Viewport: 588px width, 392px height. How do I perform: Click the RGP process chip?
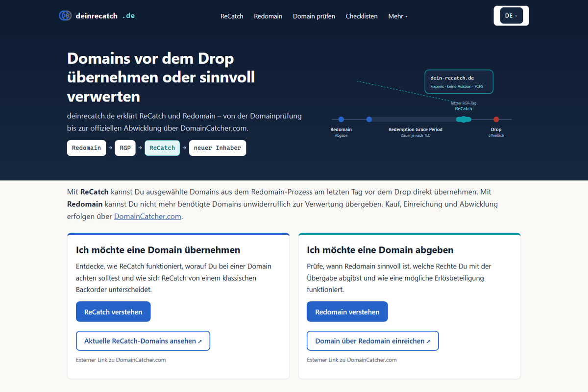click(125, 148)
